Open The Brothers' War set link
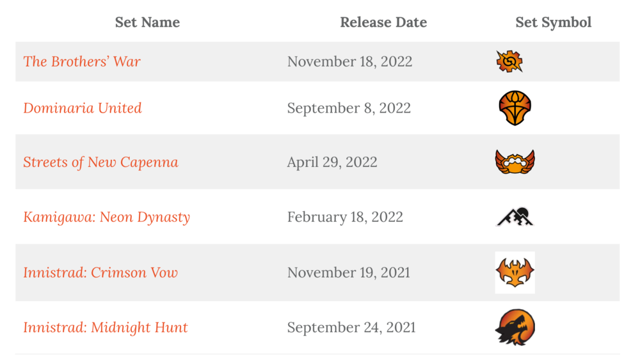This screenshot has height=364, width=640. click(82, 61)
